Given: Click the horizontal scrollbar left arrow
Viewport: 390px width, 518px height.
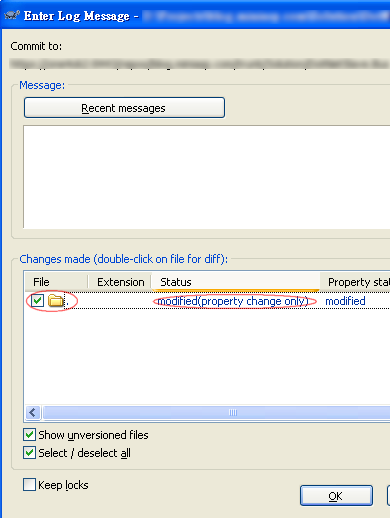Looking at the screenshot, I should (x=33, y=413).
